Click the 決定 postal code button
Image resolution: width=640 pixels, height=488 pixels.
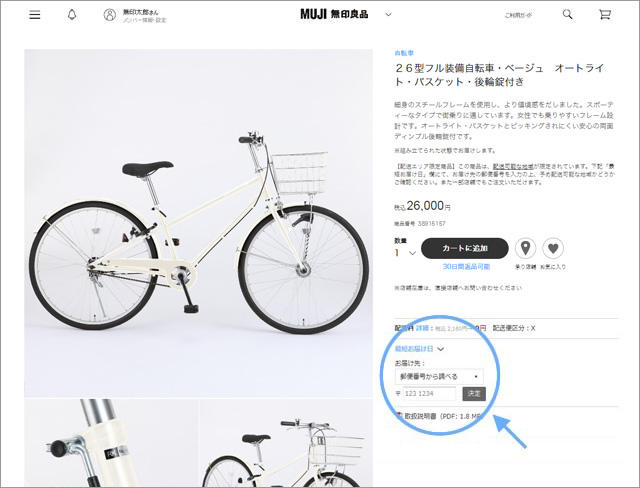point(474,394)
